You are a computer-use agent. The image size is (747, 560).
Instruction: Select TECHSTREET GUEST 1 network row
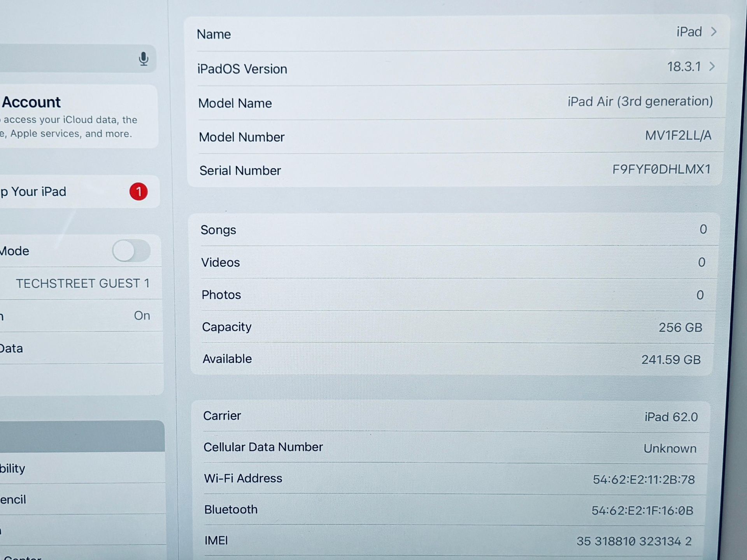click(81, 283)
